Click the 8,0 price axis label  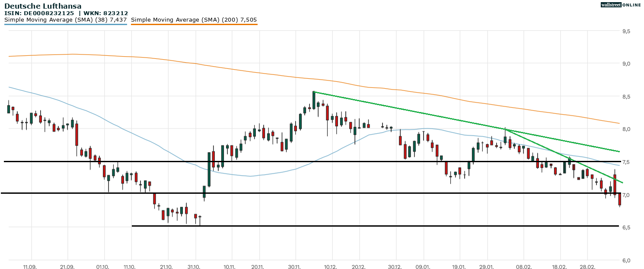pos(626,129)
